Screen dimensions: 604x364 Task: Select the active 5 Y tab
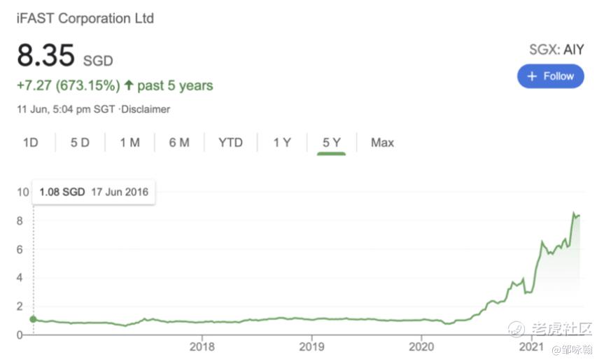(x=332, y=143)
